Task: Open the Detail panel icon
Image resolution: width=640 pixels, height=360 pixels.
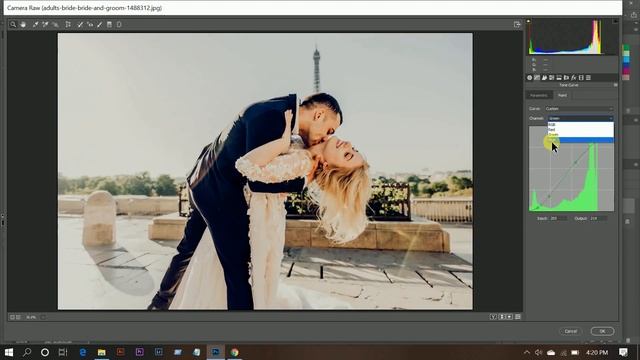Action: tap(544, 78)
